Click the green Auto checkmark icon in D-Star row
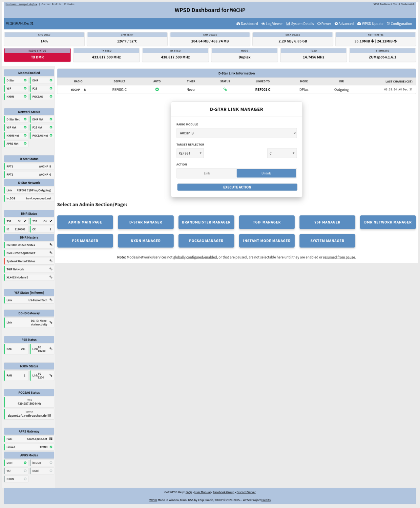Image resolution: width=420 pixels, height=508 pixels. 157,89
